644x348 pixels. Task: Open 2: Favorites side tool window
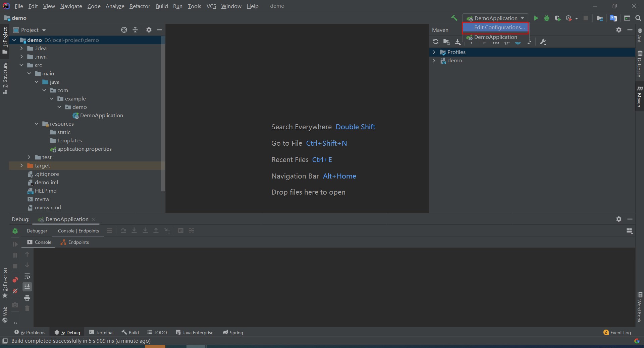5,283
